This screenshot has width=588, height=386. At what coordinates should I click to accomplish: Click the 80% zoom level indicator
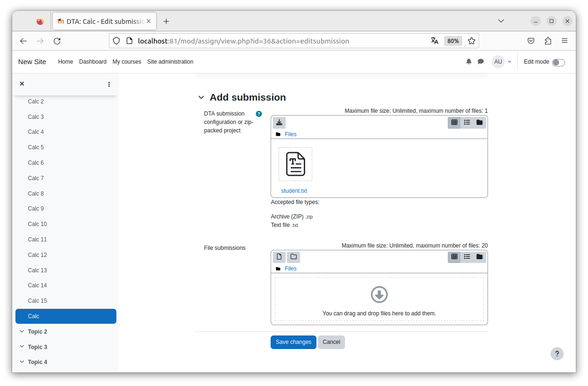click(453, 41)
